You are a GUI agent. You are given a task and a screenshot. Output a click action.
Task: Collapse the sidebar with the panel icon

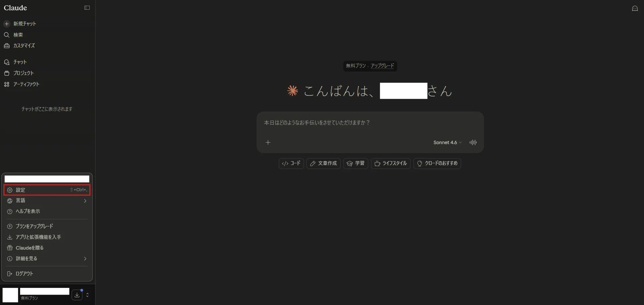pos(87,8)
